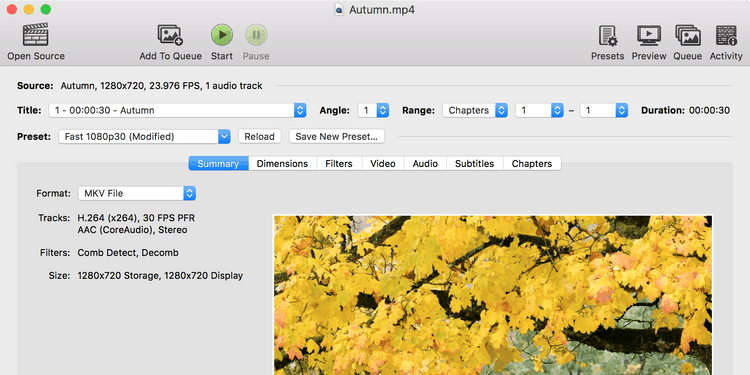The image size is (750, 375).
Task: Click the yellow minimize window button
Action: tap(29, 10)
